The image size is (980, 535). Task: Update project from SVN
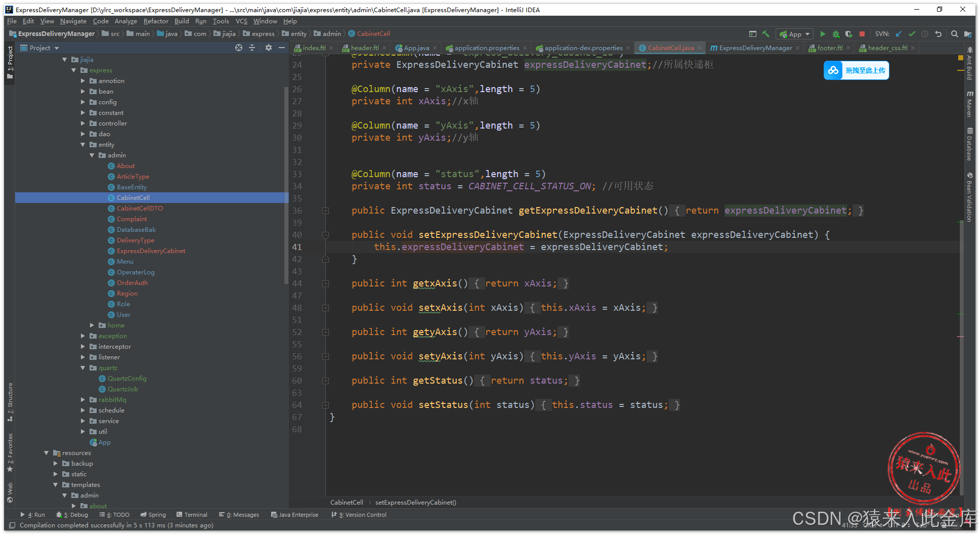pos(899,34)
